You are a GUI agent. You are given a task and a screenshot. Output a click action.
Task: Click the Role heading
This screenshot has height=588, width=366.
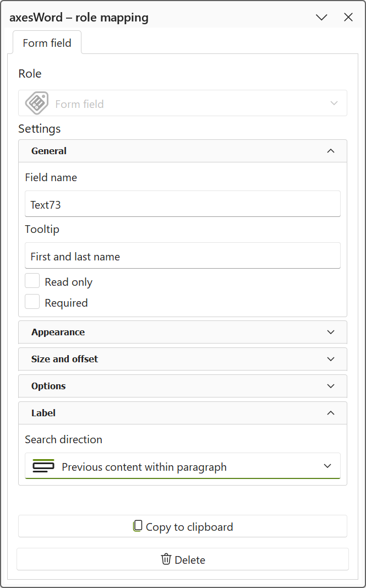pyautogui.click(x=30, y=74)
